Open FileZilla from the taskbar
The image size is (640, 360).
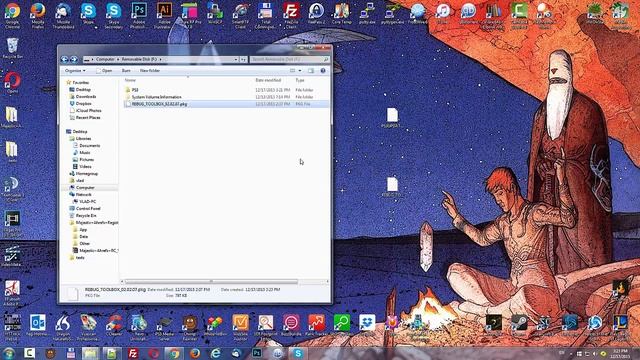pyautogui.click(x=133, y=353)
